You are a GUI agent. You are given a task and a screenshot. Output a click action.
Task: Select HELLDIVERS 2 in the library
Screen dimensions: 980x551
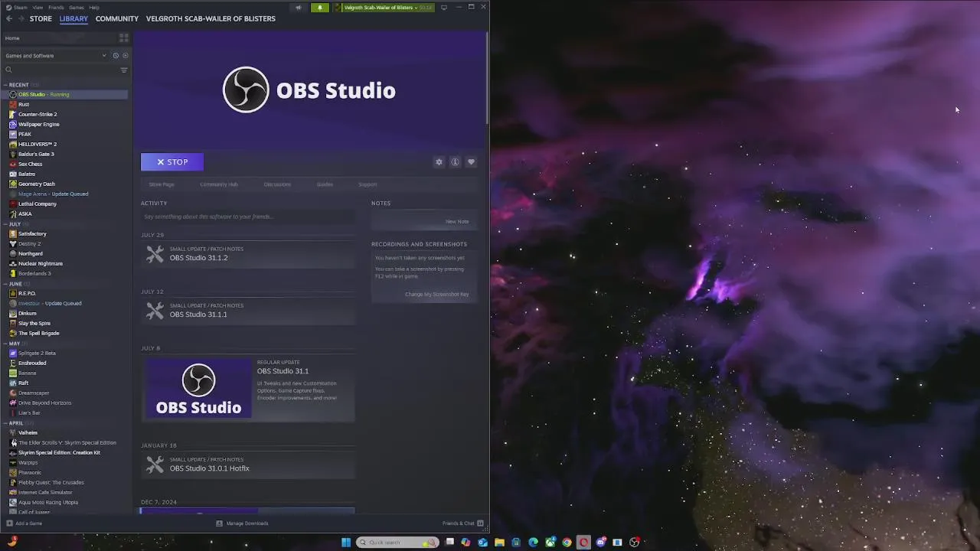(x=38, y=144)
